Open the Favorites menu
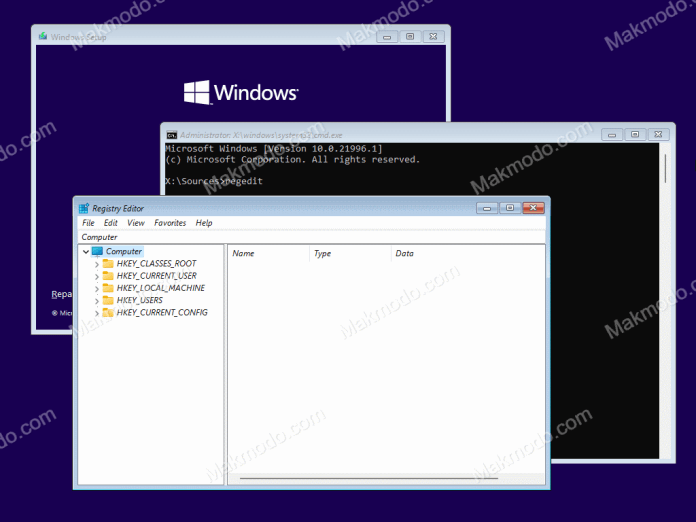 coord(170,223)
